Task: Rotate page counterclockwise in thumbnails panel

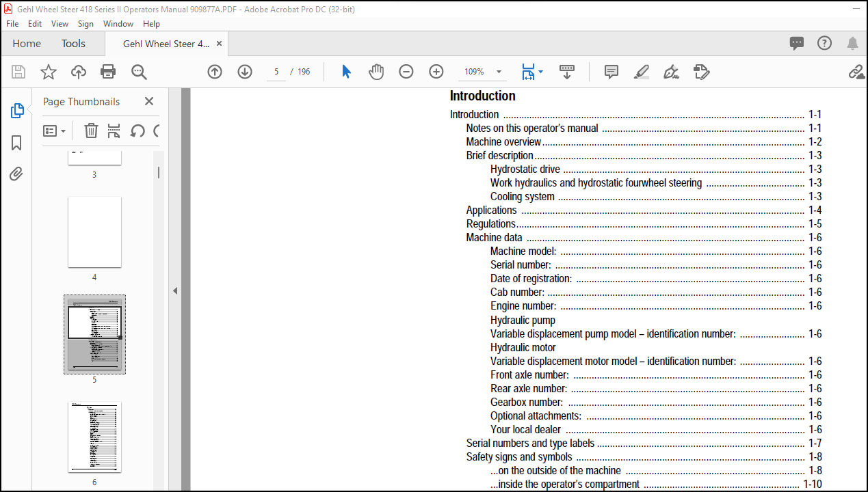Action: tap(137, 131)
